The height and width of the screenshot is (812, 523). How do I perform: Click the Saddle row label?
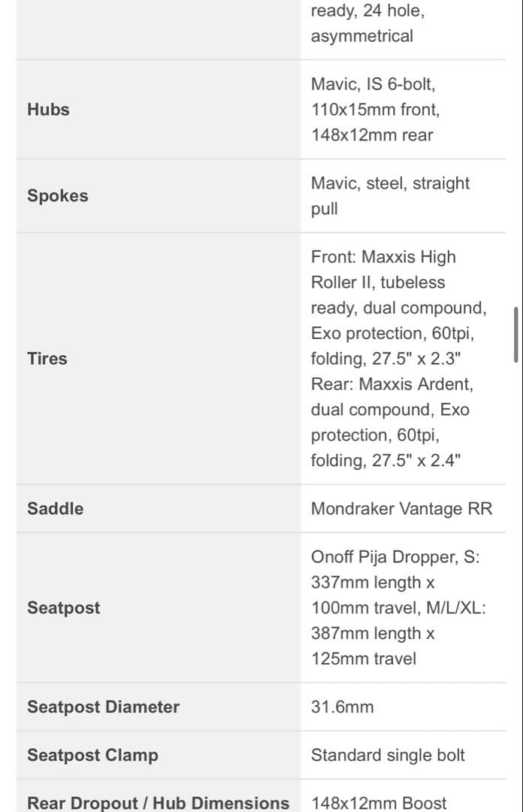point(55,508)
